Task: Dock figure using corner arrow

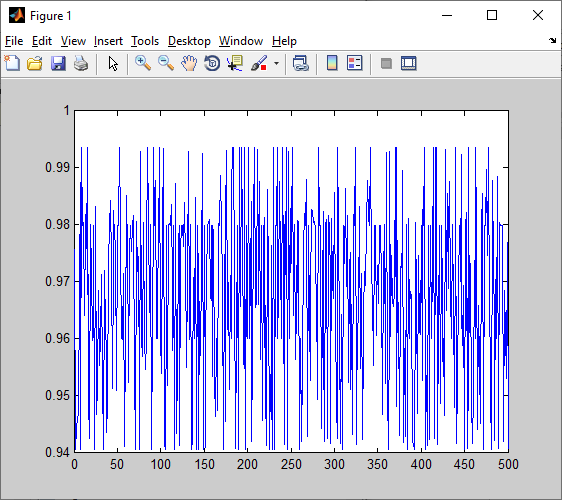Action: [552, 41]
